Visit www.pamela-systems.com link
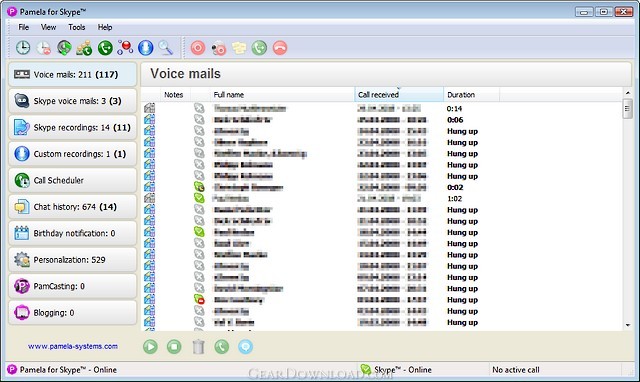 coord(73,346)
